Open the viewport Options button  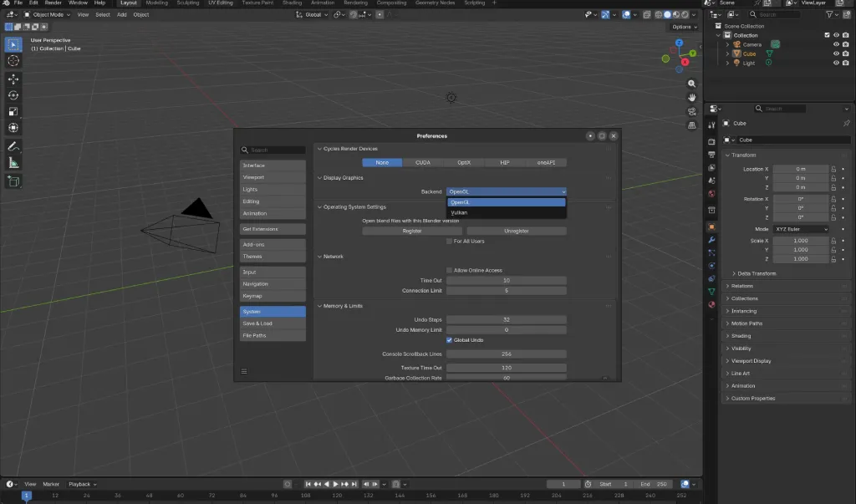(684, 27)
